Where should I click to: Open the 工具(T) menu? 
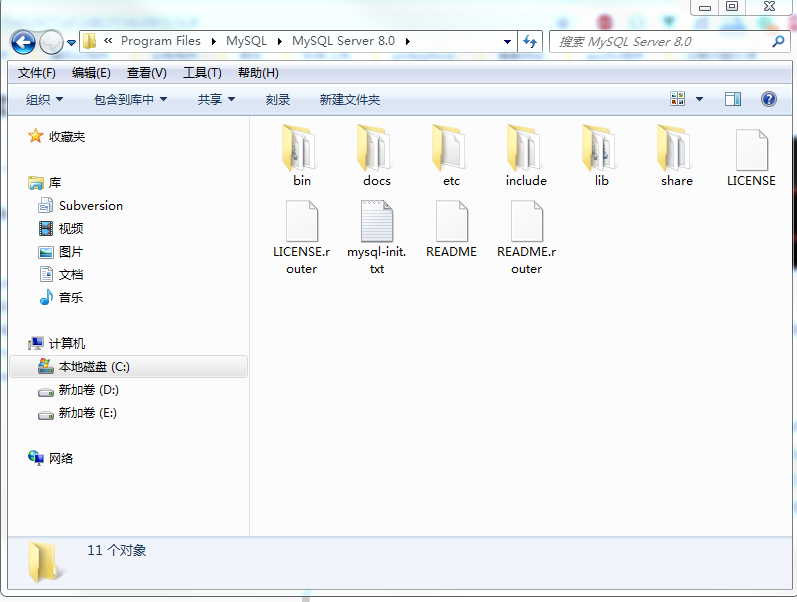click(202, 73)
